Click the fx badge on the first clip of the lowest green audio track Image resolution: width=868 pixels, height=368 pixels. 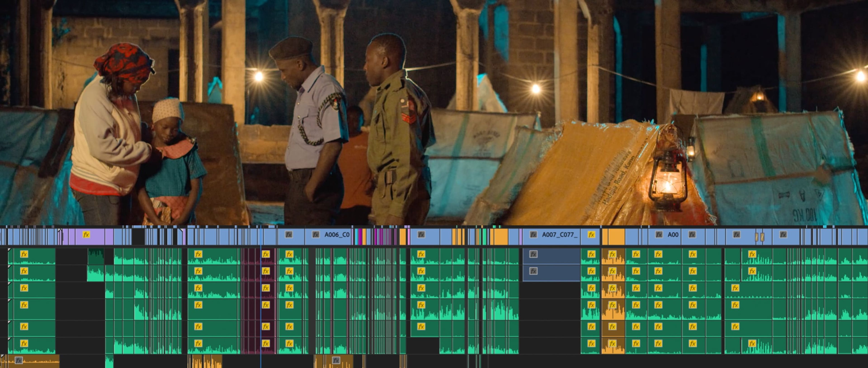24,343
